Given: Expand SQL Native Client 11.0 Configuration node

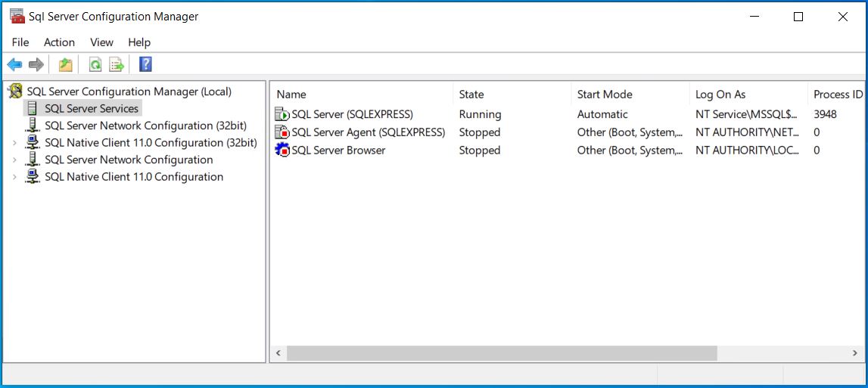Looking at the screenshot, I should 15,177.
